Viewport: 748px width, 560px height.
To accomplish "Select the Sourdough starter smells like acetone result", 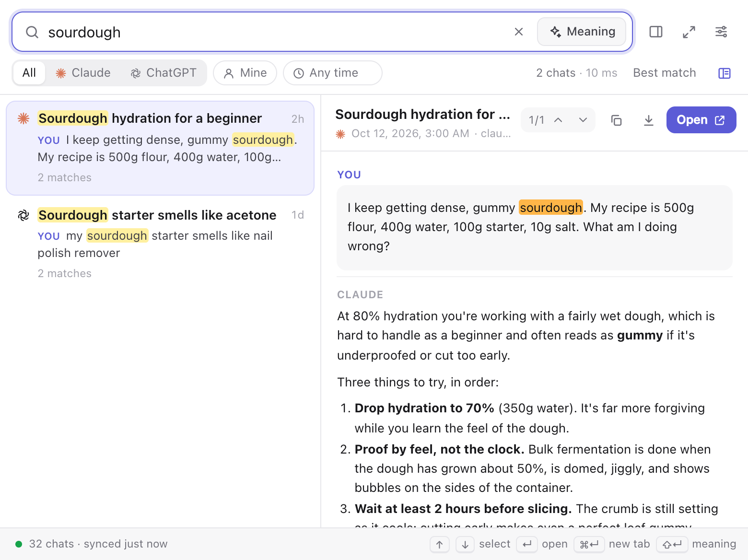I will coord(160,244).
